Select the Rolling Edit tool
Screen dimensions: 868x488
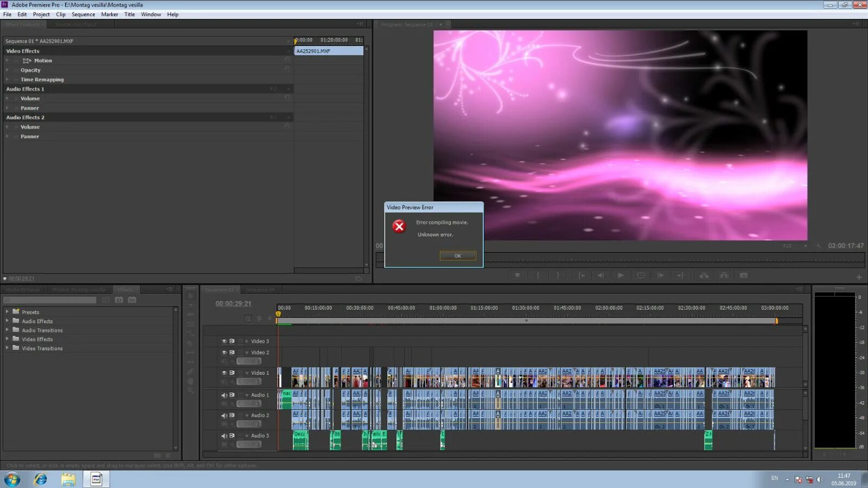tap(190, 324)
